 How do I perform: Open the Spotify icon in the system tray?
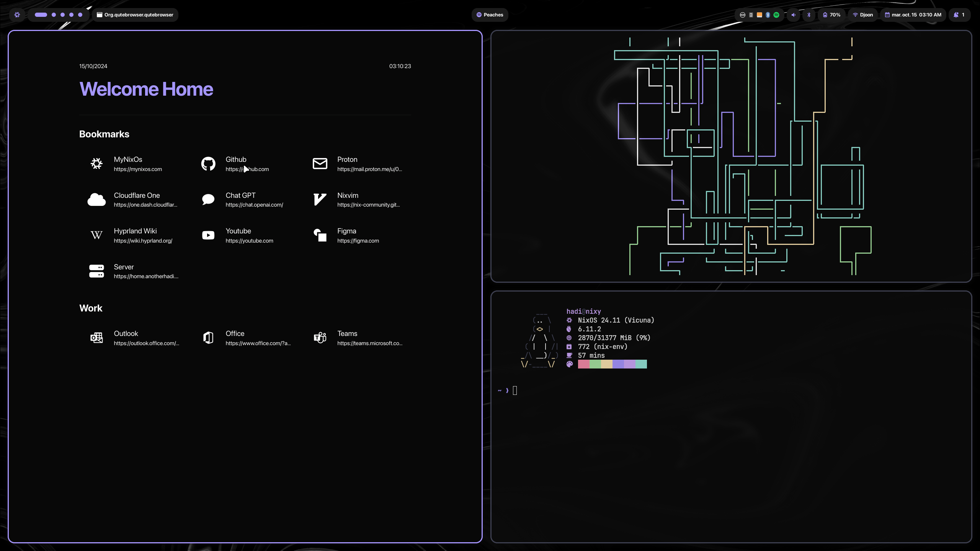coord(776,15)
